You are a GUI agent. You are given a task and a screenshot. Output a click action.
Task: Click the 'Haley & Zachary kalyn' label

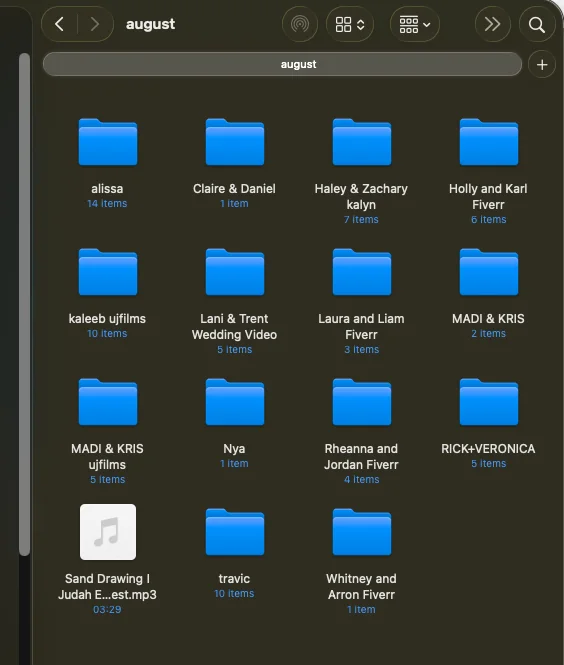(x=361, y=196)
